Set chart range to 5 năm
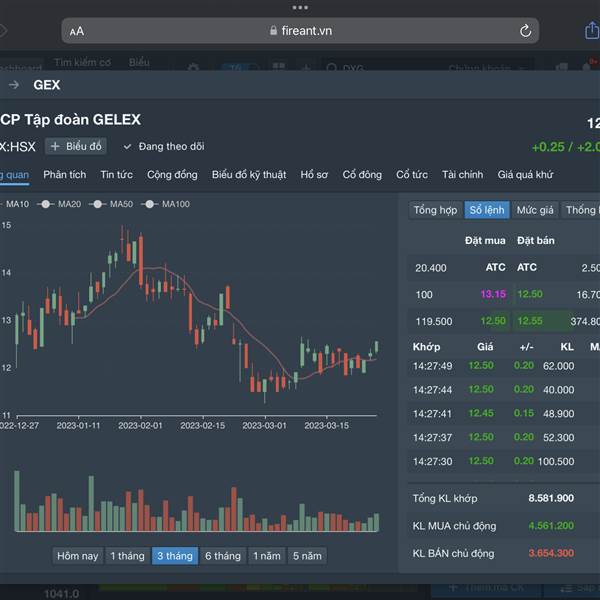The image size is (600, 600). click(307, 556)
